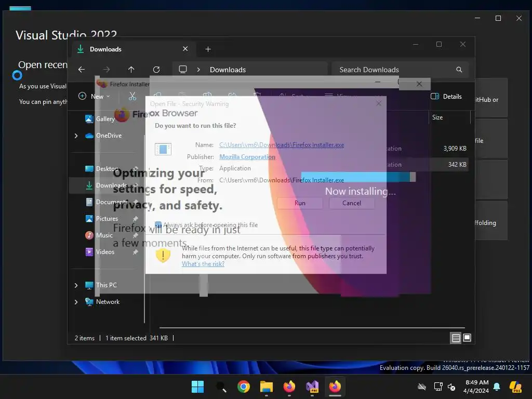Expand the Network tree node
This screenshot has width=532, height=399.
coord(76,302)
